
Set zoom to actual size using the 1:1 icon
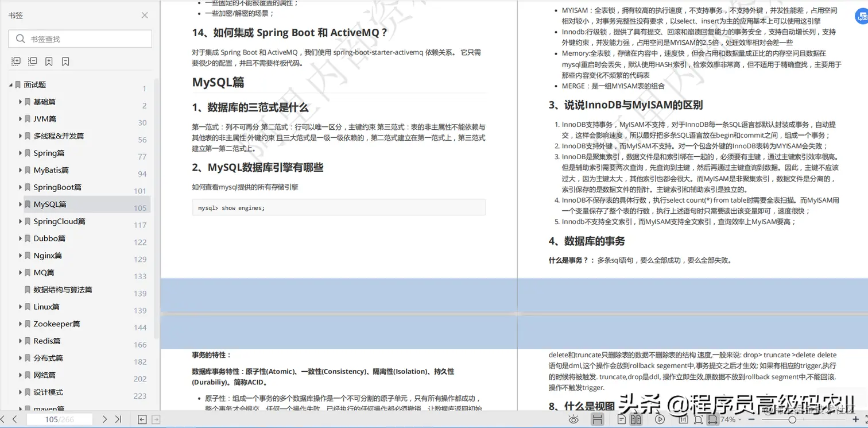[683, 419]
